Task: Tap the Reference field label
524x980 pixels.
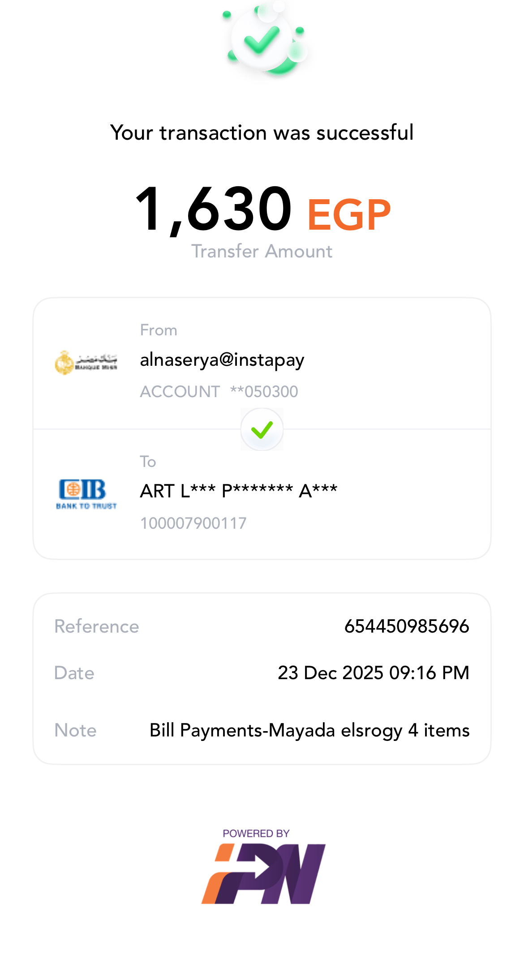Action: click(x=97, y=626)
